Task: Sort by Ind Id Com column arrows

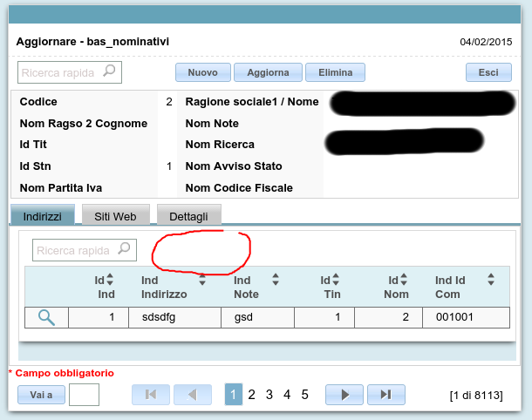Action: point(492,281)
